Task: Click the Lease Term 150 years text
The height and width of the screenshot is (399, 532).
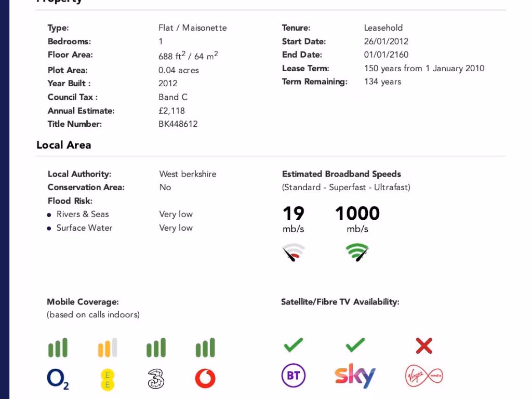Action: [x=424, y=68]
